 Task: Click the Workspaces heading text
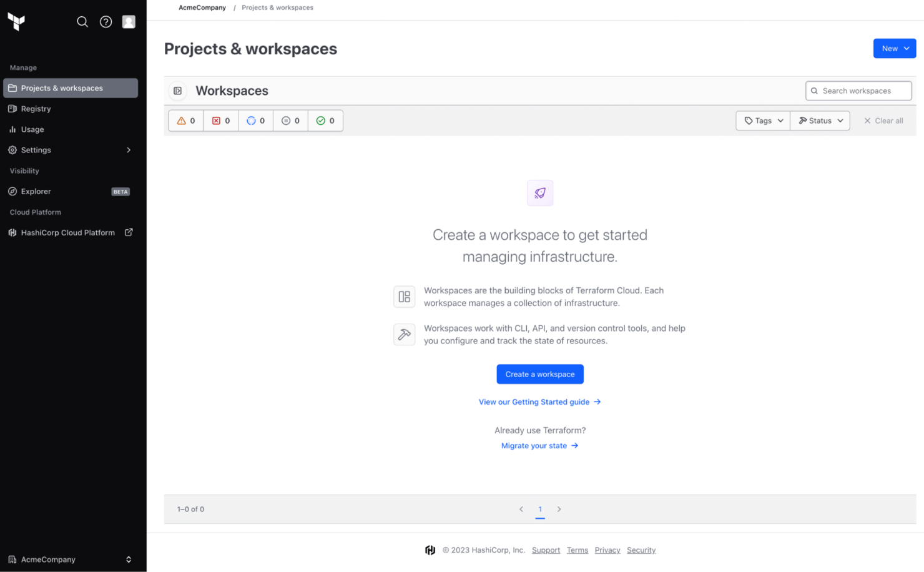[x=232, y=91]
